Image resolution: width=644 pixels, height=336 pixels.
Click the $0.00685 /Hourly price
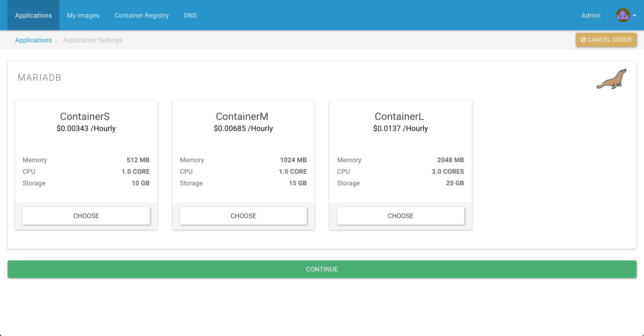243,128
